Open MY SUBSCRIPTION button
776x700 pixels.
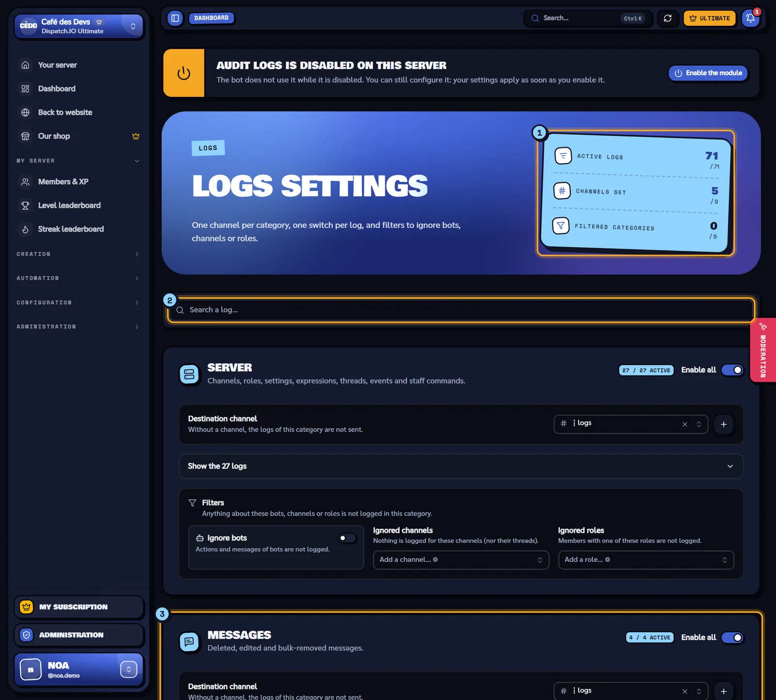[x=79, y=607]
